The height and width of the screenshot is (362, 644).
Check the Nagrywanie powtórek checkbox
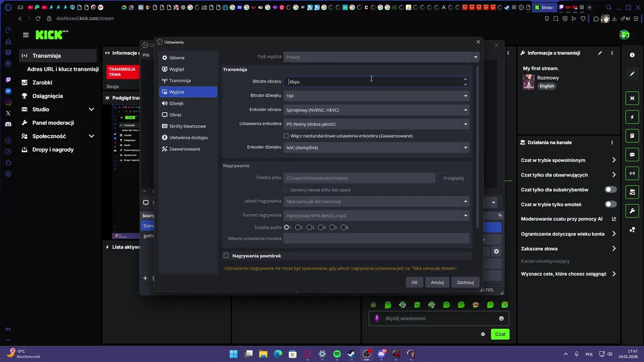click(x=226, y=256)
